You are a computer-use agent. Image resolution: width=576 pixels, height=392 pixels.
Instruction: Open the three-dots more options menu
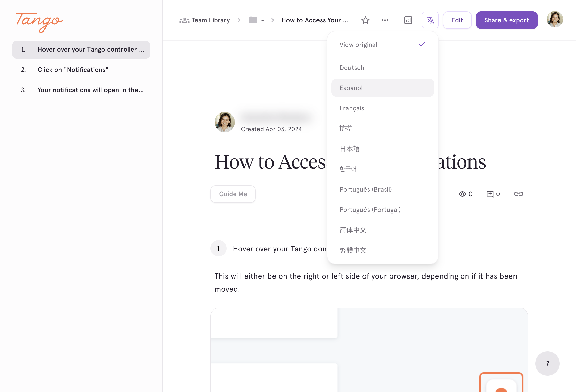pyautogui.click(x=385, y=20)
